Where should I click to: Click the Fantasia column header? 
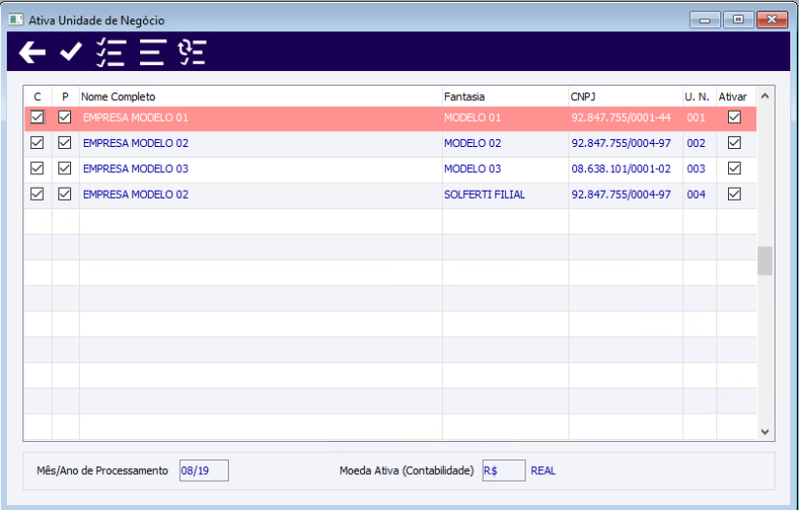[505, 96]
